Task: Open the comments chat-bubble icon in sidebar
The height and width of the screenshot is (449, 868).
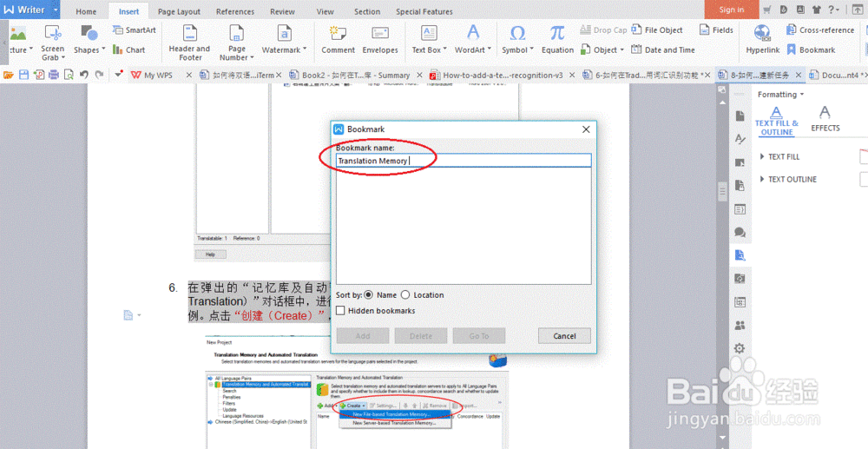Action: click(x=740, y=232)
